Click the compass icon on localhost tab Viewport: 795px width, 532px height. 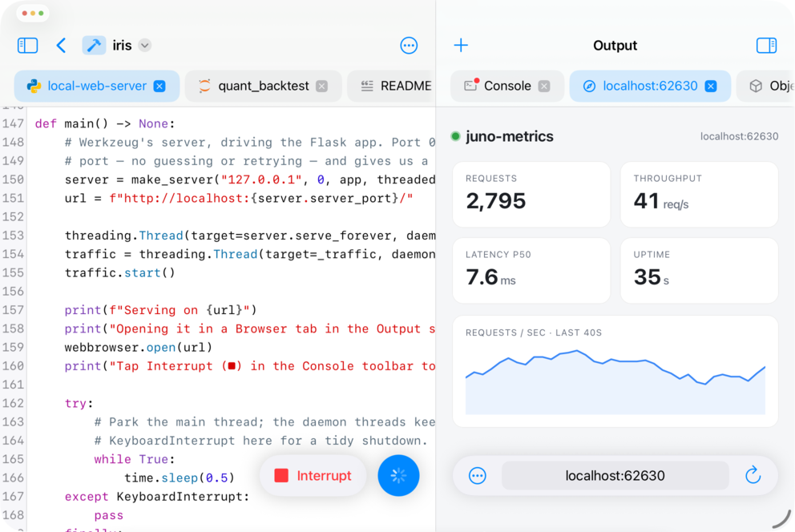(x=589, y=87)
